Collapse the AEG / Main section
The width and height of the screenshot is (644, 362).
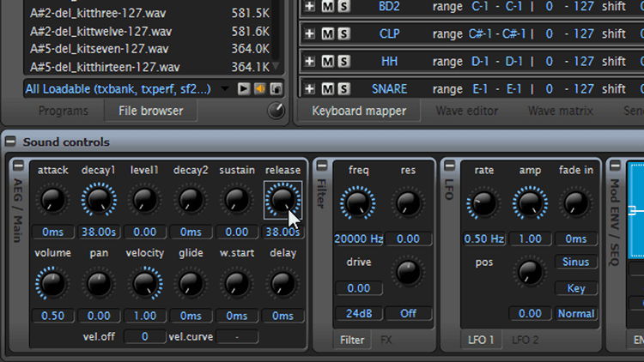(18, 166)
